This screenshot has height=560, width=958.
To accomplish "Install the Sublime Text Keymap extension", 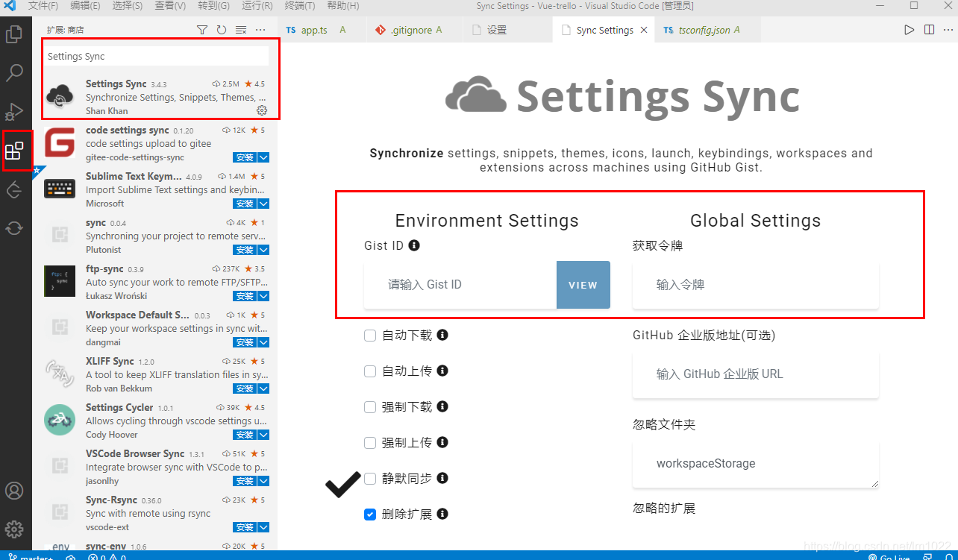I will [x=245, y=204].
